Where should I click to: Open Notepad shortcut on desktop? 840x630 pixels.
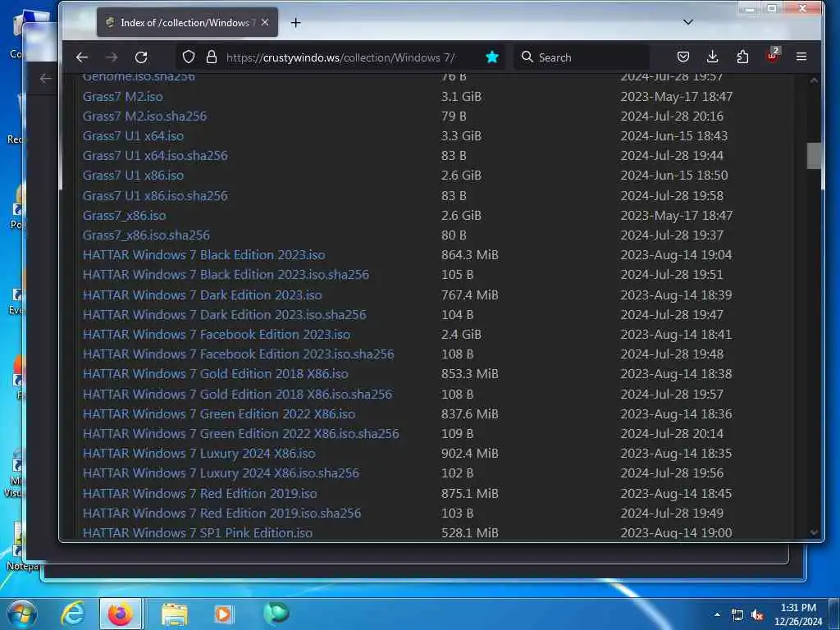click(x=21, y=546)
